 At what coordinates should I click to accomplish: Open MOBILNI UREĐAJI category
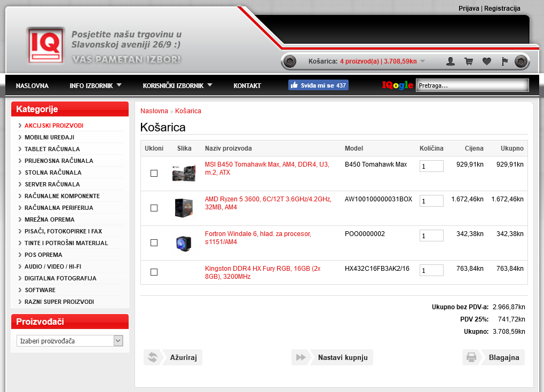click(x=49, y=137)
